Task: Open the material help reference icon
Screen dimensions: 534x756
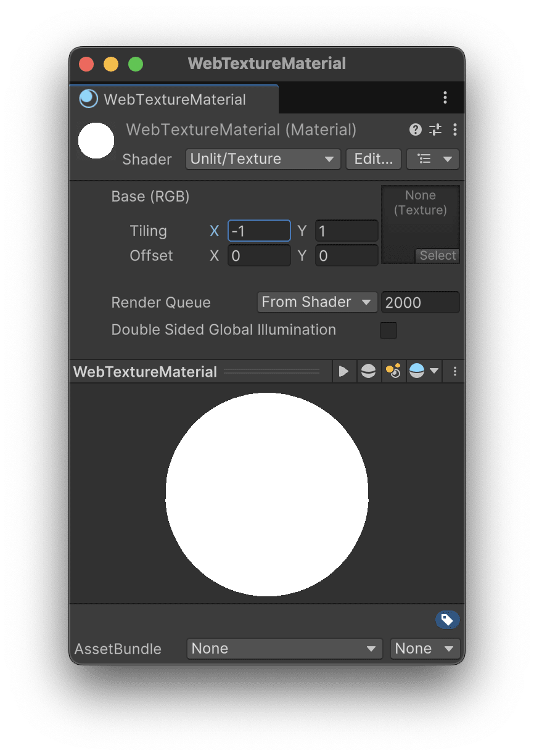Action: [416, 129]
